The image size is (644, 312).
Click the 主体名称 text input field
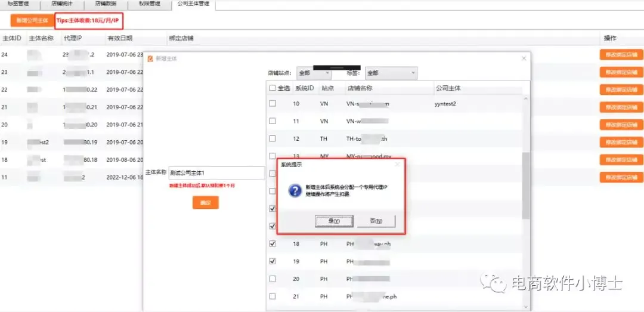coord(217,173)
